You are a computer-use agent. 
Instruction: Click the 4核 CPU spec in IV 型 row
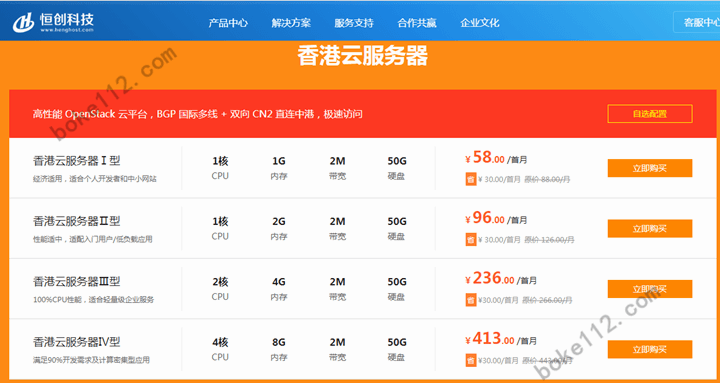[x=220, y=349]
